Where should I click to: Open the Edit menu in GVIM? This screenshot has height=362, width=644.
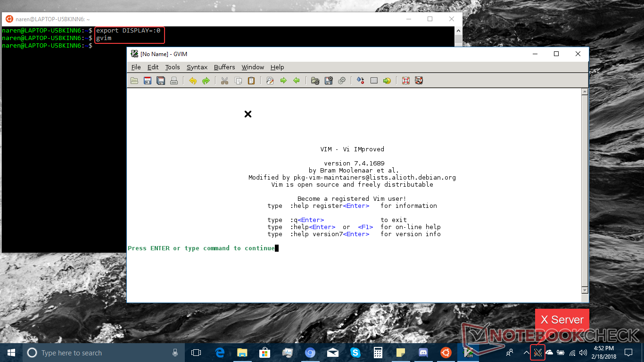(x=153, y=67)
